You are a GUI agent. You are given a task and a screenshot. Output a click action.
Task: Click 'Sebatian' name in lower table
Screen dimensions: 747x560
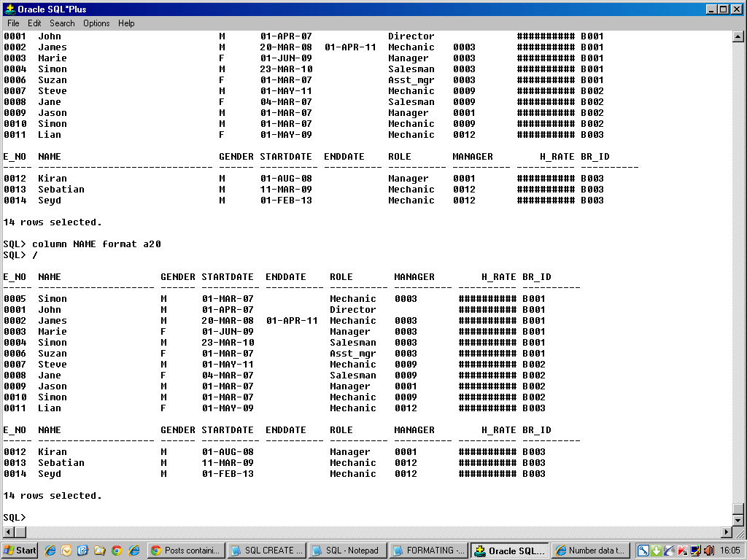61,463
